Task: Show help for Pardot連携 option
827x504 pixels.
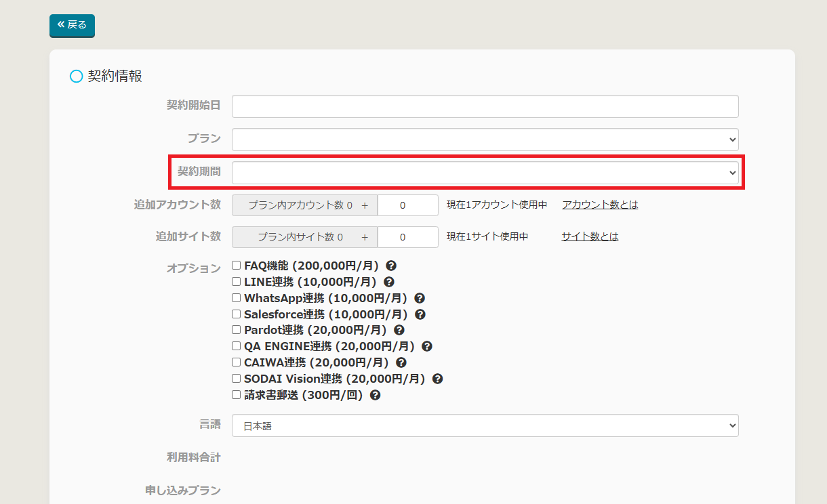Action: (x=399, y=330)
